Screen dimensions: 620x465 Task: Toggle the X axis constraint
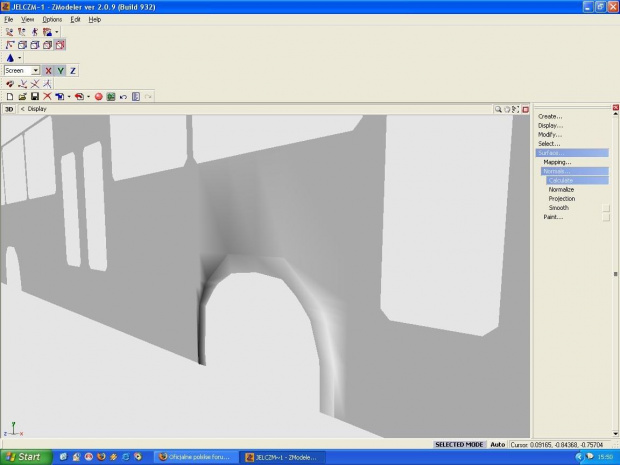[48, 71]
